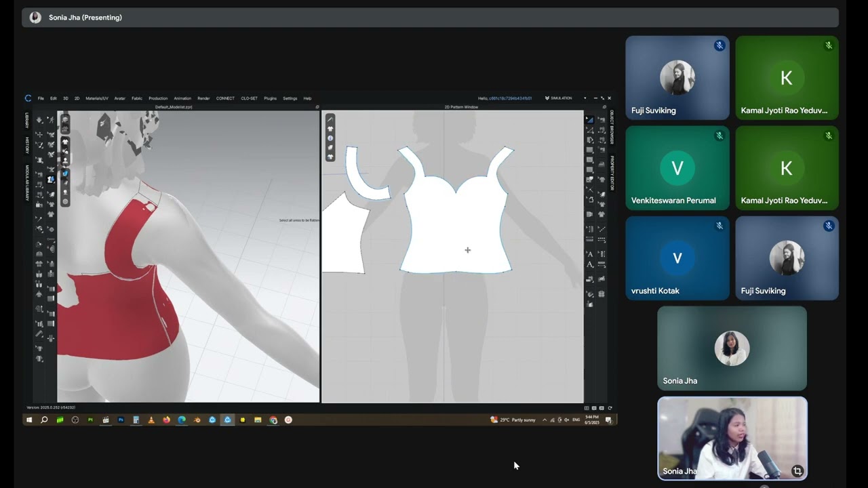
Task: Open Firefox from the Windows taskbar
Action: click(x=167, y=420)
